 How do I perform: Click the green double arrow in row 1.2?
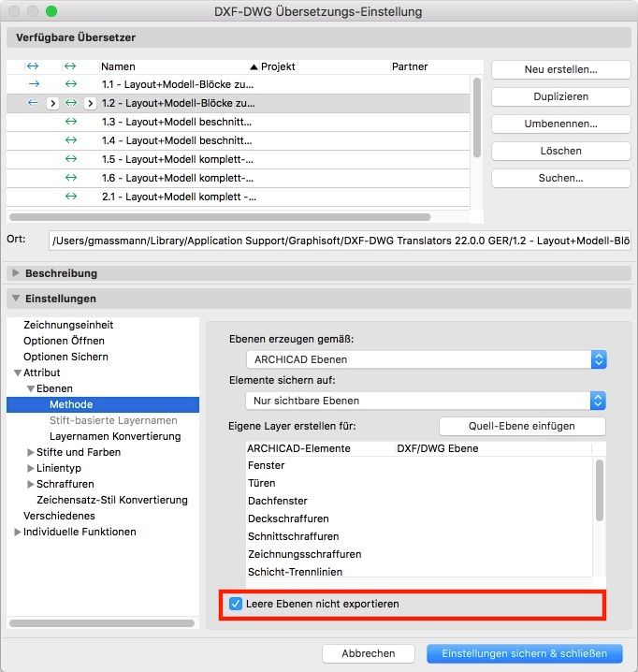point(71,103)
